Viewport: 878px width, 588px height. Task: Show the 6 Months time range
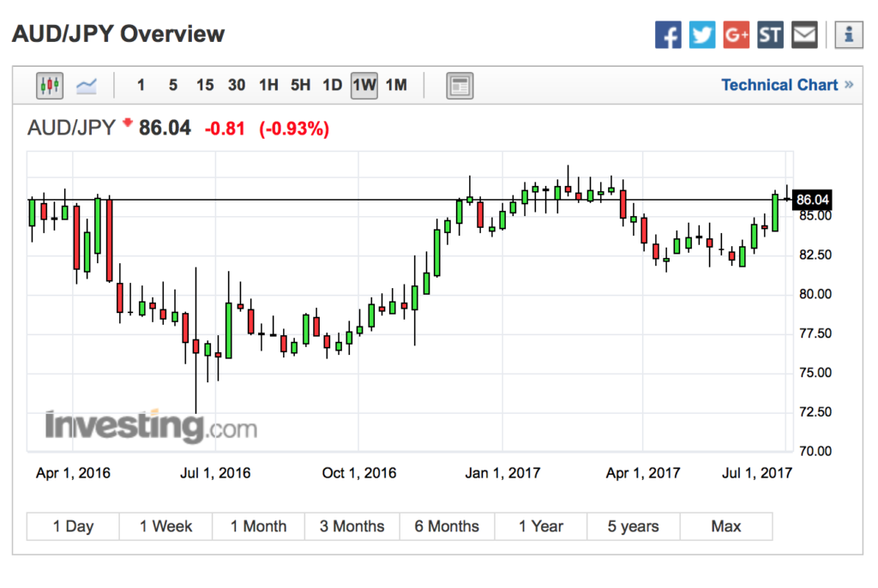click(x=447, y=526)
